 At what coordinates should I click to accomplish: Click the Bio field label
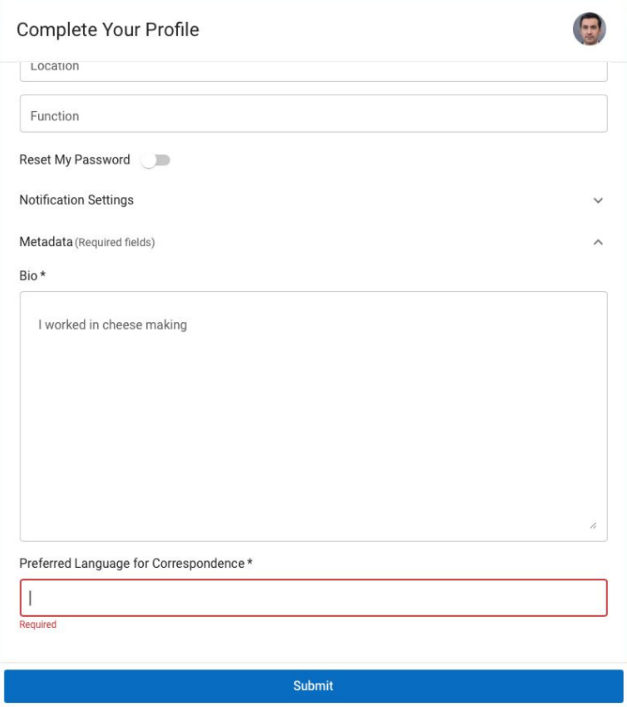point(28,275)
